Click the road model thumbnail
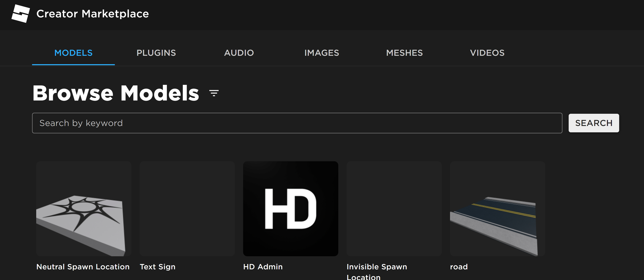Viewport: 644px width, 280px height. (x=497, y=209)
